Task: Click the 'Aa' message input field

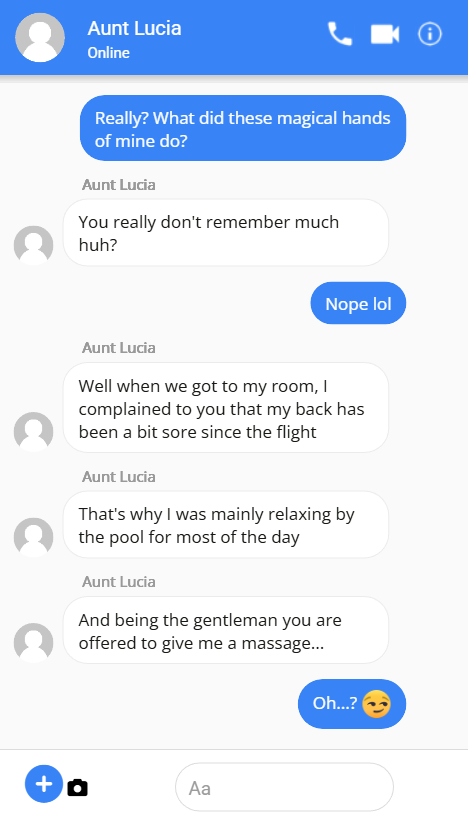Action: [x=284, y=787]
